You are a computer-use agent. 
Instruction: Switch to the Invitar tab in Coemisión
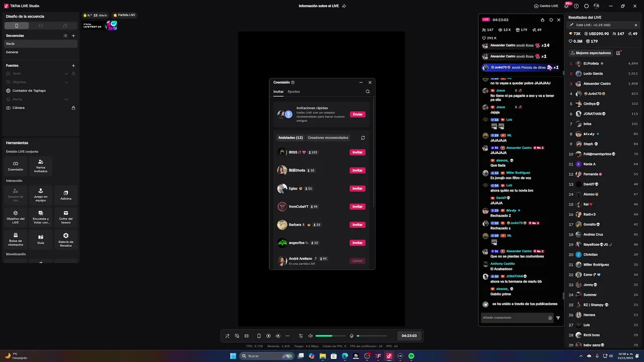click(278, 92)
